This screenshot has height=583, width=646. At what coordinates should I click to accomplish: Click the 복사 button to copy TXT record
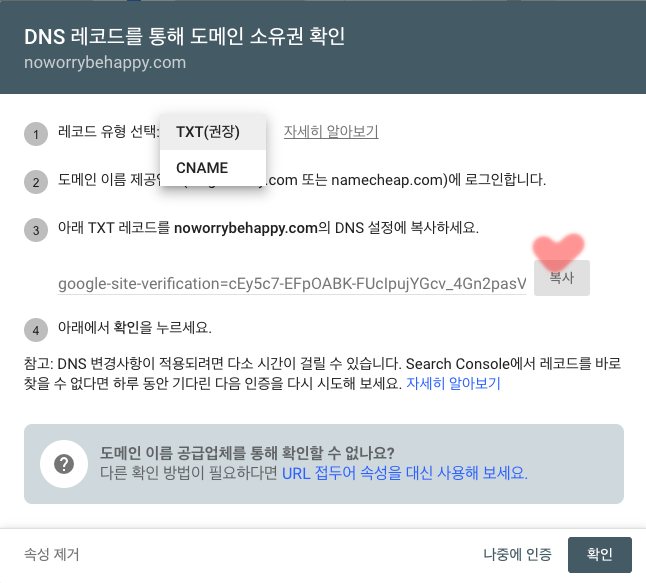562,278
